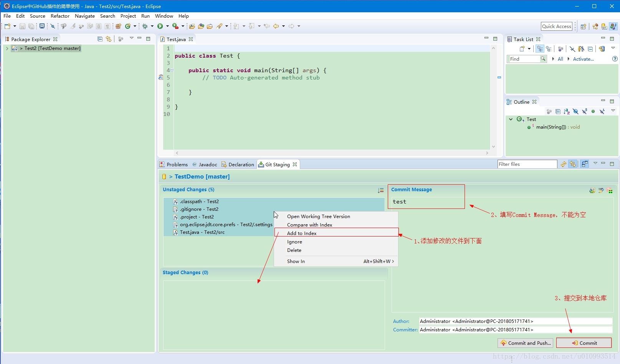Click the New Java Package icon
The height and width of the screenshot is (364, 620).
click(119, 26)
